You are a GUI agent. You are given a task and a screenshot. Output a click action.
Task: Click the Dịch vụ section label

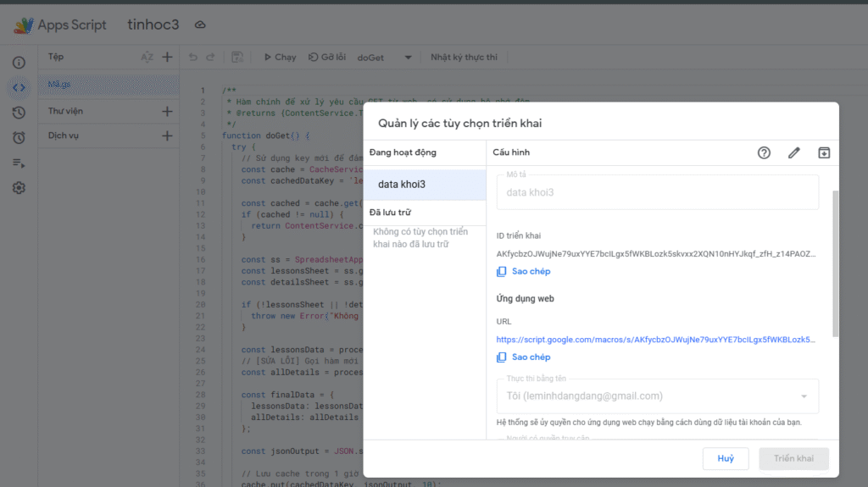click(x=63, y=136)
